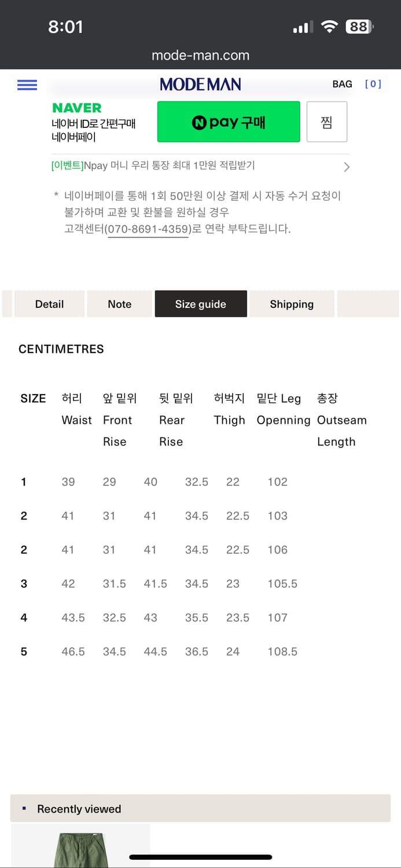Expand the Npay event banner arrow
This screenshot has height=868, width=401.
(347, 167)
